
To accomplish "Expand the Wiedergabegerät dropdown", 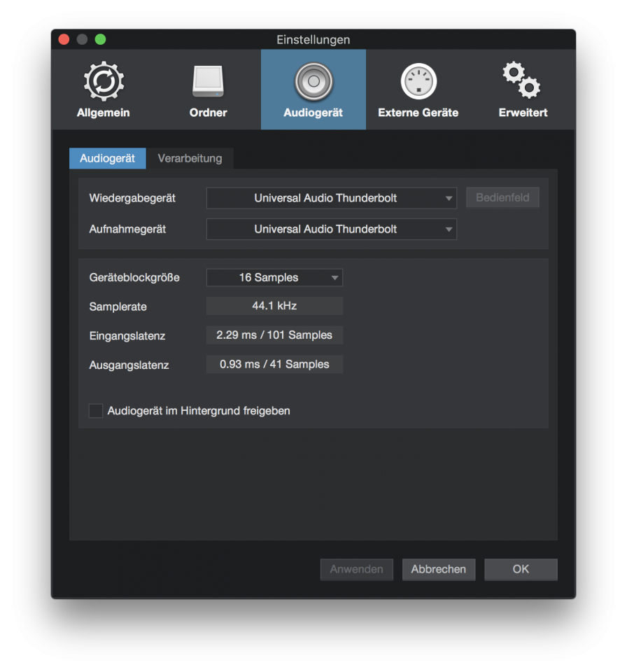I will 331,198.
